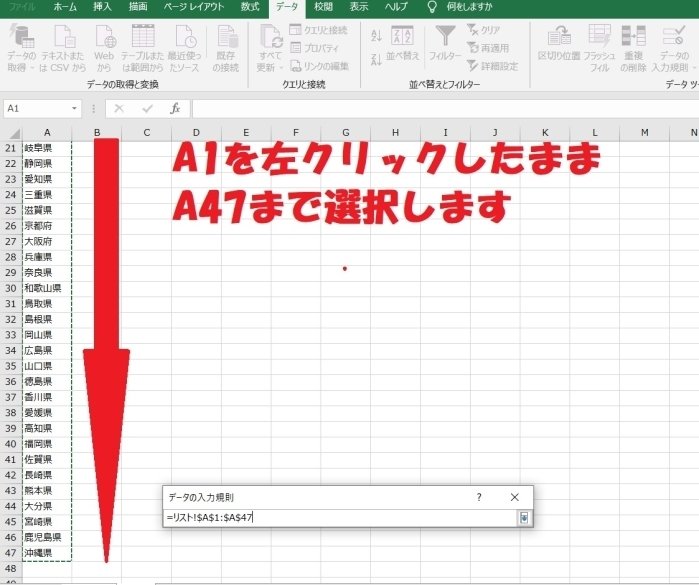Click 区切り位置 text-to-columns icon
Viewport: 699px width, 585px height.
[x=559, y=37]
